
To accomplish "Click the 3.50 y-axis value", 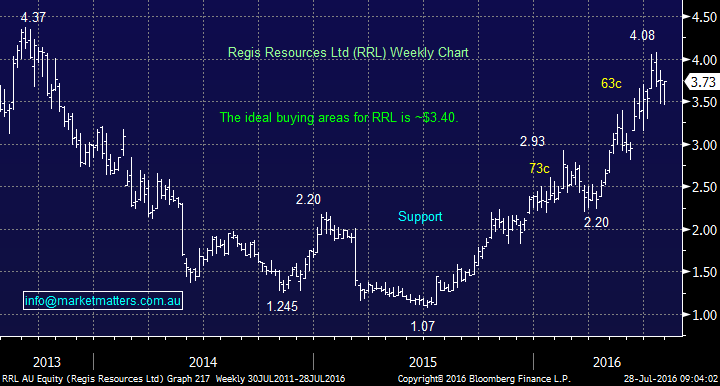I will pos(704,102).
